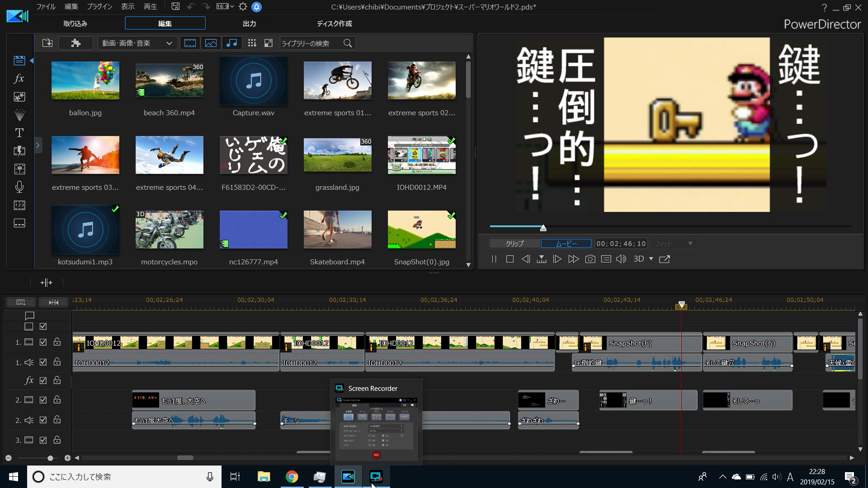Lock track 2 with the padlock icon

click(x=57, y=400)
